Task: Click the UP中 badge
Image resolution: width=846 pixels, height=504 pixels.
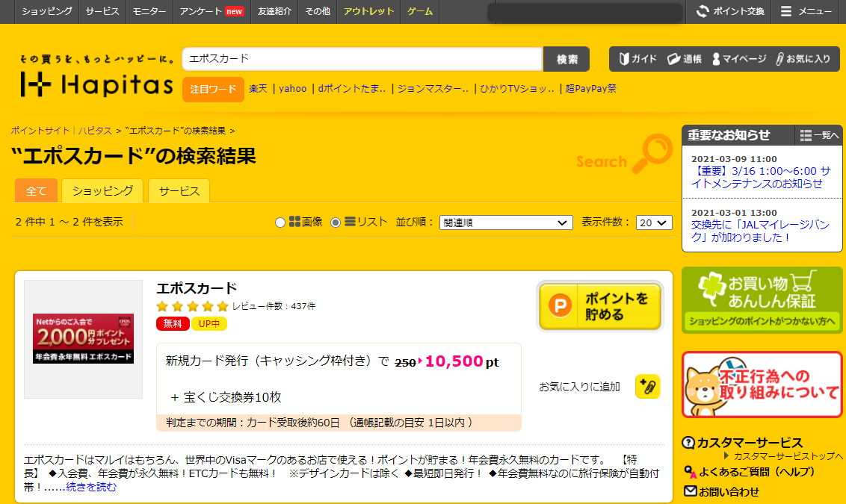Action: (209, 323)
